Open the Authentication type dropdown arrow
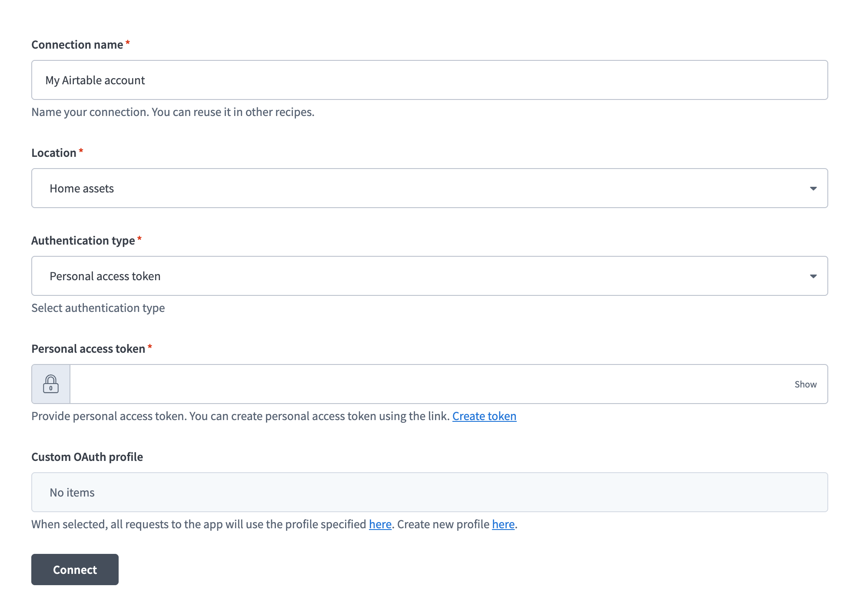The height and width of the screenshot is (616, 863). [813, 276]
